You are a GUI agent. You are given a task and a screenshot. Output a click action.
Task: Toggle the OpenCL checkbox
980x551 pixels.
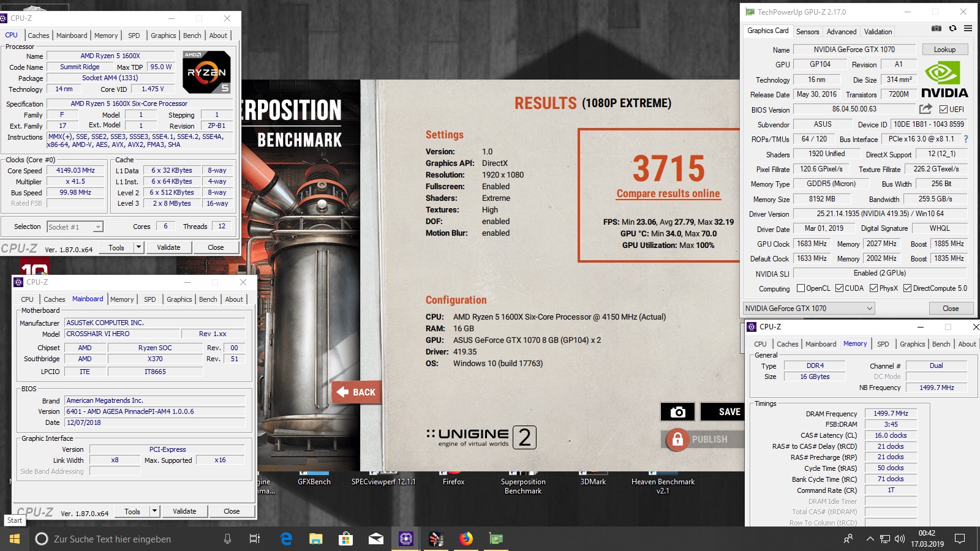801,288
